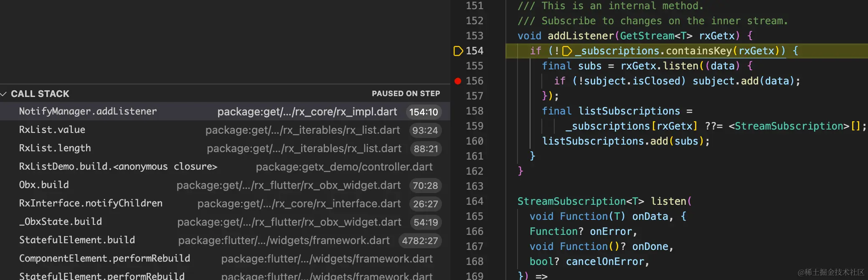Click the inline execution marker before _subscriptions
Viewport: 868px width, 280px height.
click(x=567, y=51)
